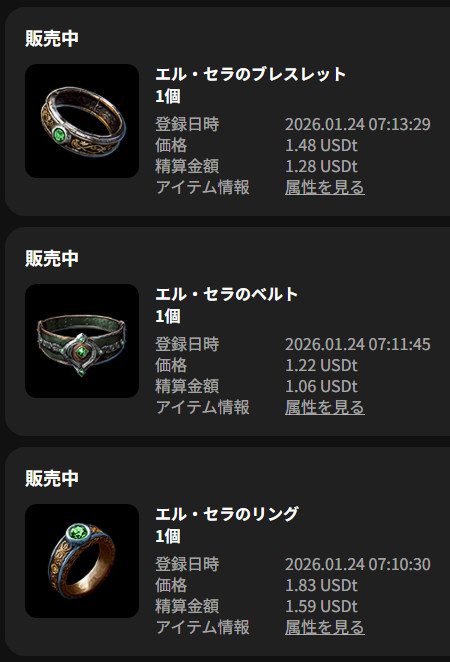Click the 1.28 USDt settlement amount
This screenshot has height=662, width=450.
pyautogui.click(x=321, y=166)
